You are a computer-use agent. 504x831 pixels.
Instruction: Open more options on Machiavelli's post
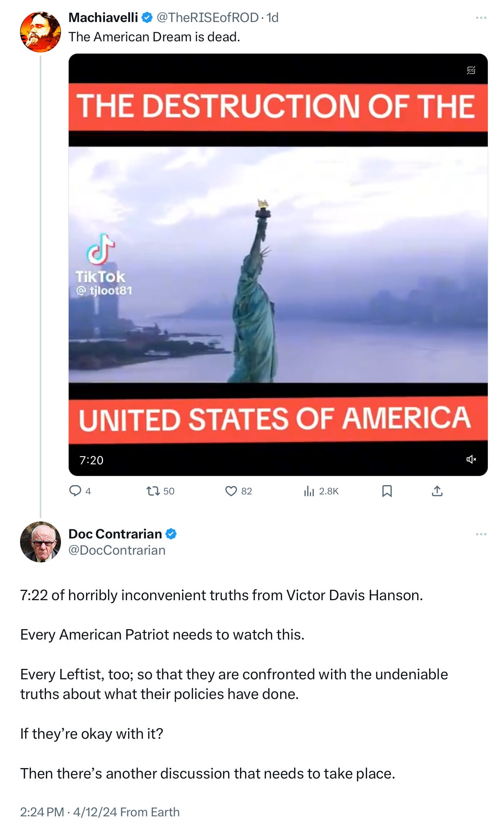point(481,18)
